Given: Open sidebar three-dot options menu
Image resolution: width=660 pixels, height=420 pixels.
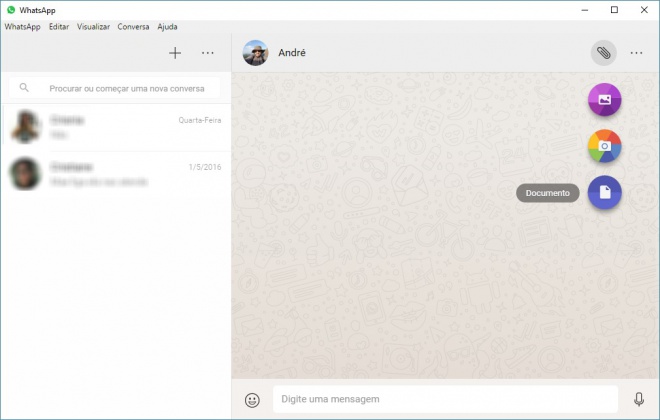Looking at the screenshot, I should 207,53.
